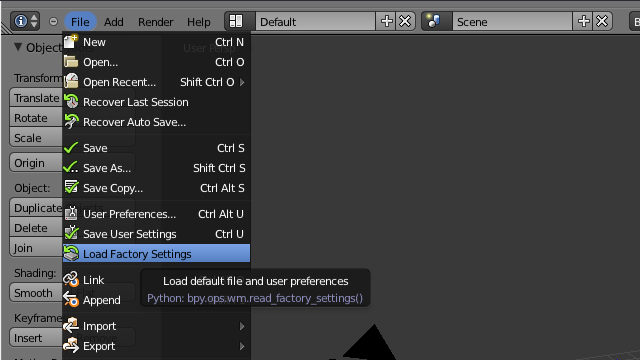
Task: Click the Append icon
Action: [x=71, y=300]
